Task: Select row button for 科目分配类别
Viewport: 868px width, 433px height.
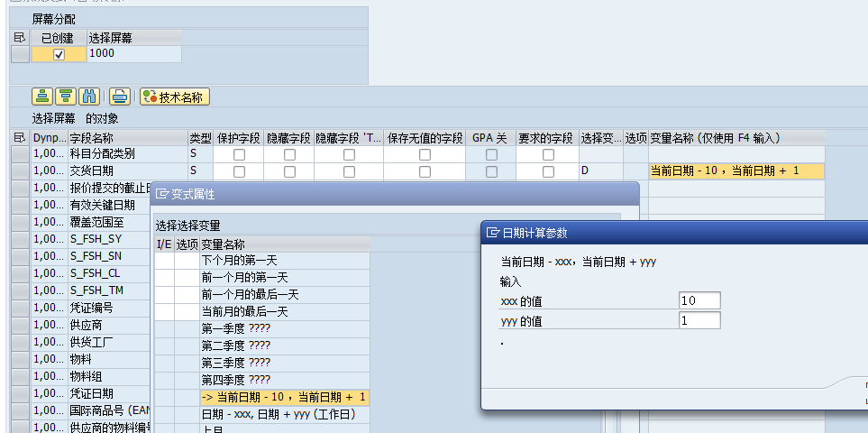Action: (x=21, y=154)
